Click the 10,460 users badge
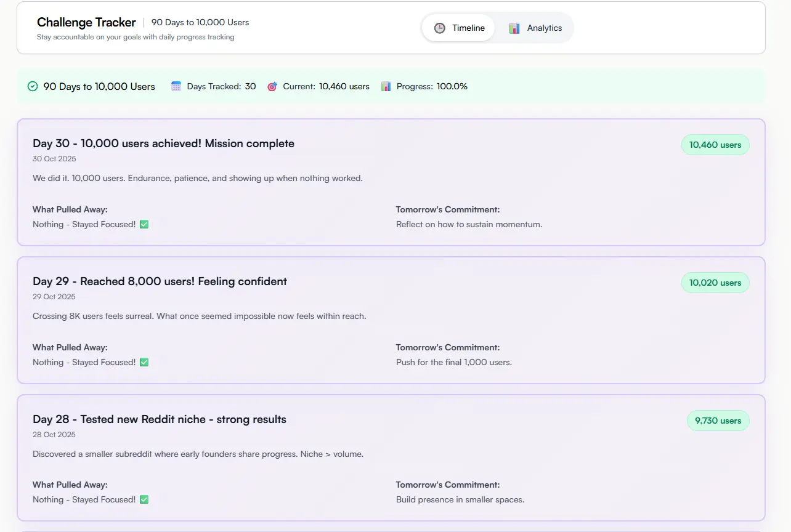Screen dimensions: 791x532 [715, 145]
